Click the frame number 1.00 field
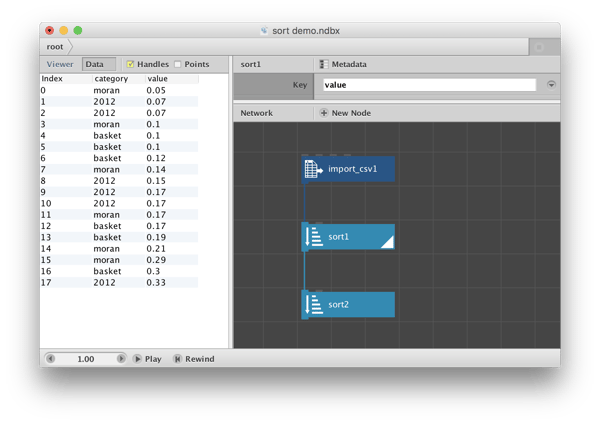The height and width of the screenshot is (424, 600). tap(86, 359)
